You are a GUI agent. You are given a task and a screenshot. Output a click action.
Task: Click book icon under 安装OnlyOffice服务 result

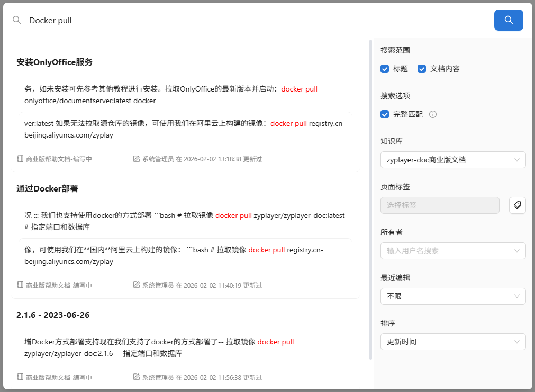20,159
